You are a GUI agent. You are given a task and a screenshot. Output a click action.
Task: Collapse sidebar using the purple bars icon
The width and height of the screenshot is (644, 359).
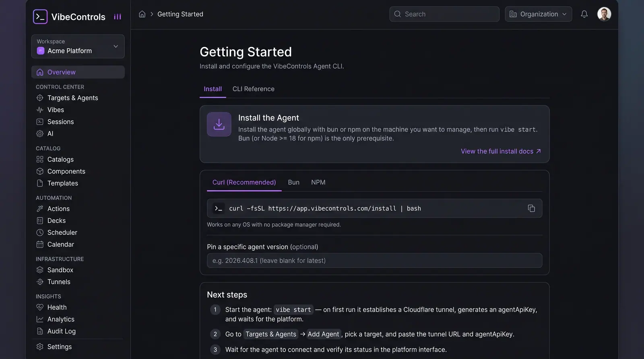click(x=118, y=16)
